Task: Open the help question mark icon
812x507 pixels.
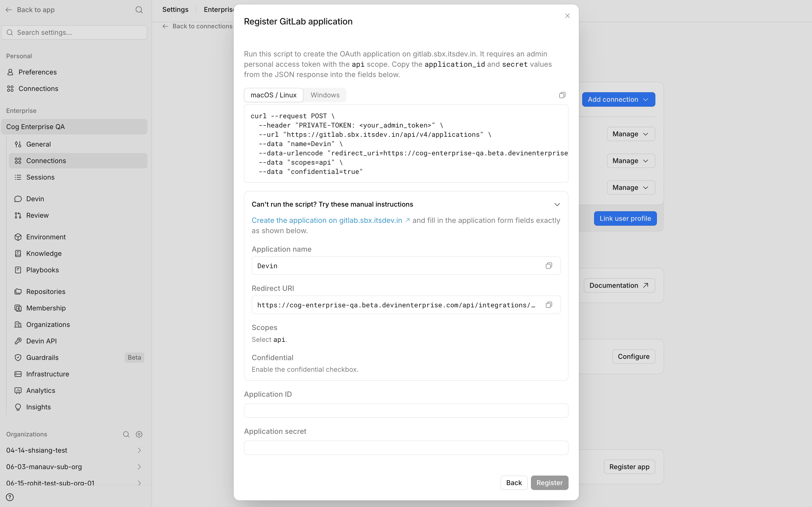Action: pyautogui.click(x=10, y=497)
